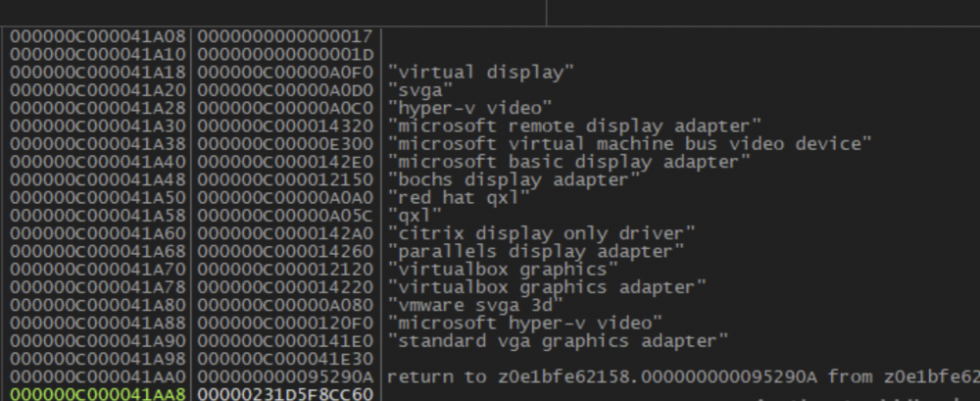Click pointer value 000000C0000141E0
Viewport: 980px width, 401px height.
[x=285, y=341]
